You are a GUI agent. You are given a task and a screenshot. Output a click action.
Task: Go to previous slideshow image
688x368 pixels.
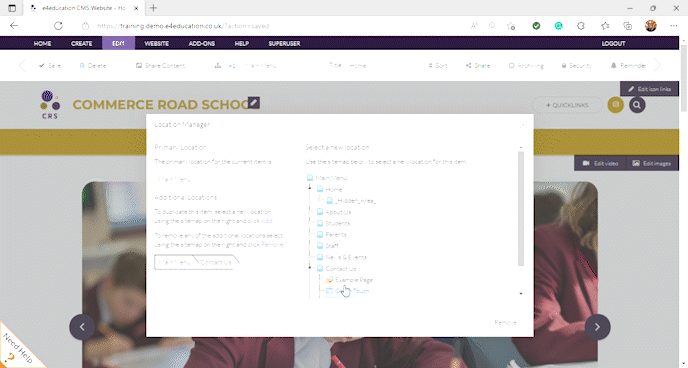pyautogui.click(x=82, y=327)
